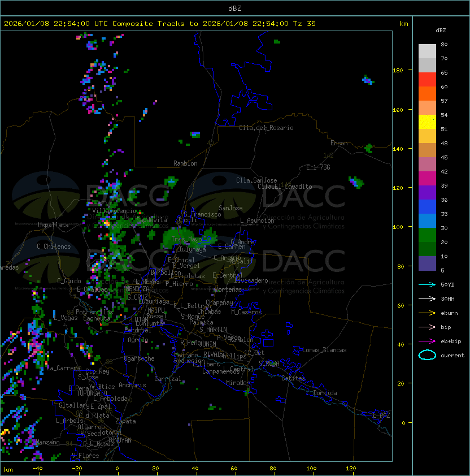Click the 'C_Chilenos' map label
470x476 pixels.
(54, 246)
